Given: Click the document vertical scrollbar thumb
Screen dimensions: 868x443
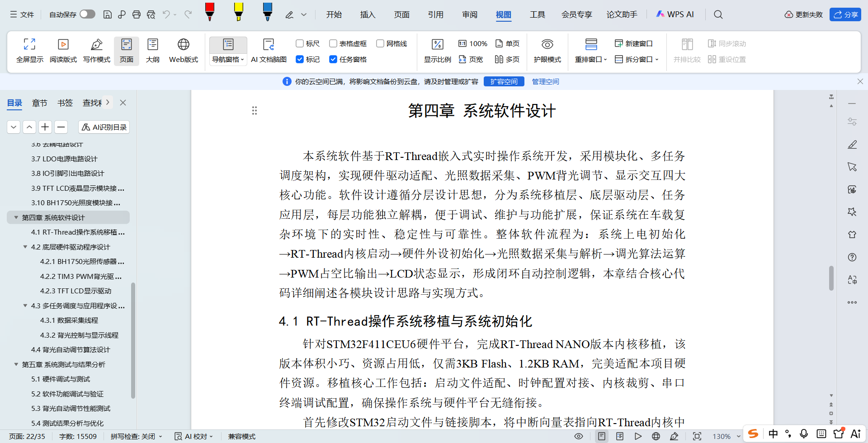Looking at the screenshot, I should point(831,278).
